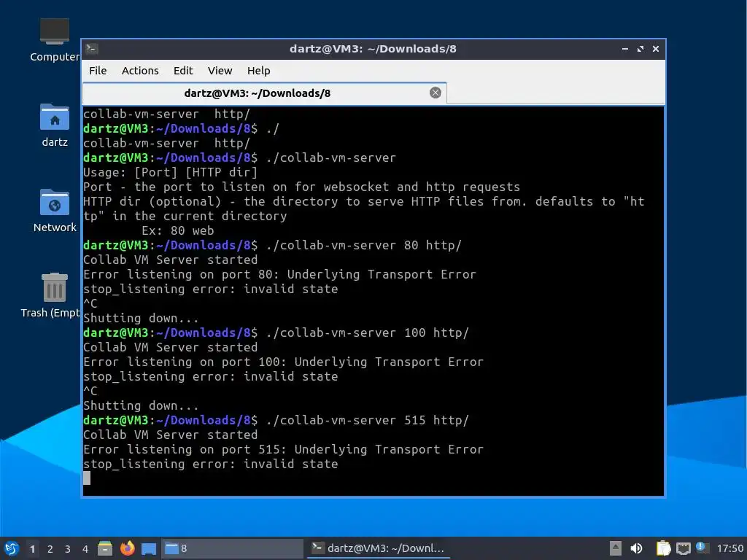Switch to workspace 3
The image size is (747, 560).
coord(68,549)
